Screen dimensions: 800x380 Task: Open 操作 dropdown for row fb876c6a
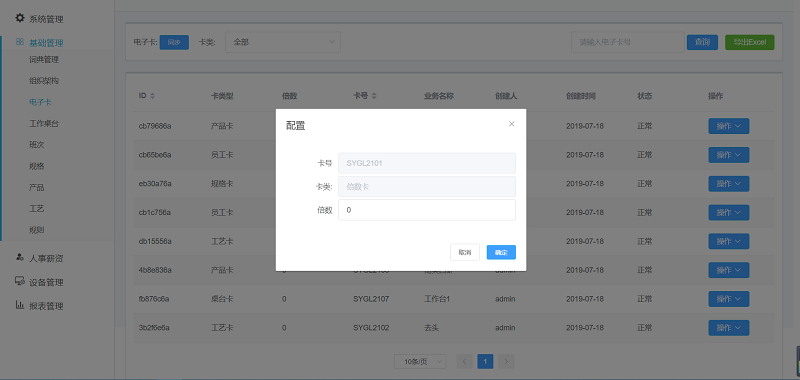tap(729, 299)
